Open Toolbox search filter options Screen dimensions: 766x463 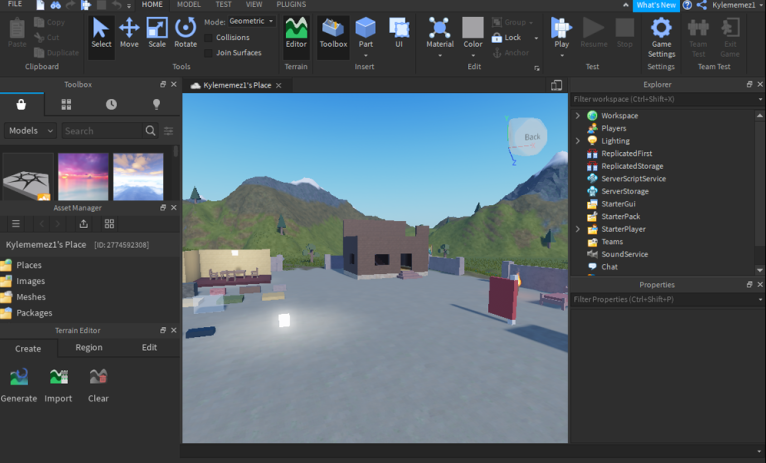tap(169, 130)
